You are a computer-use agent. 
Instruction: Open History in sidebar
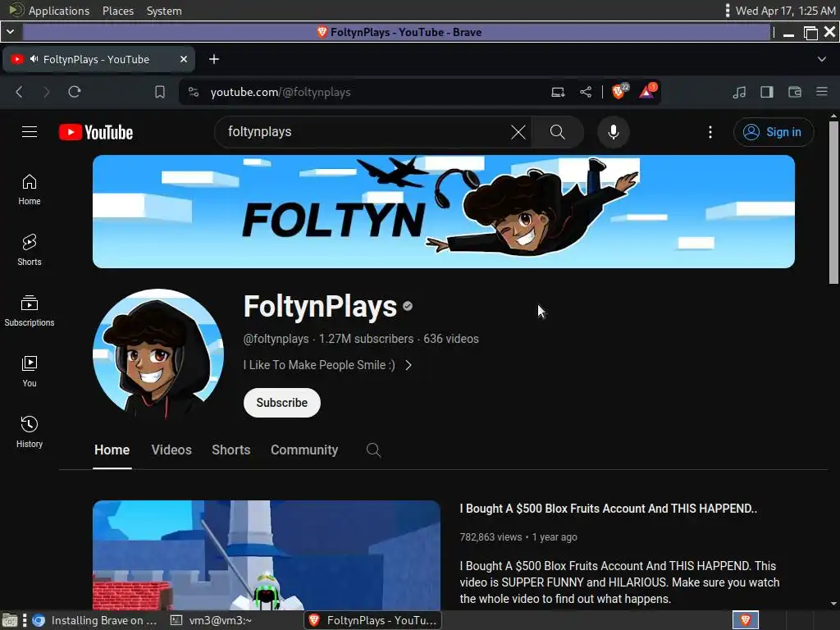coord(30,432)
